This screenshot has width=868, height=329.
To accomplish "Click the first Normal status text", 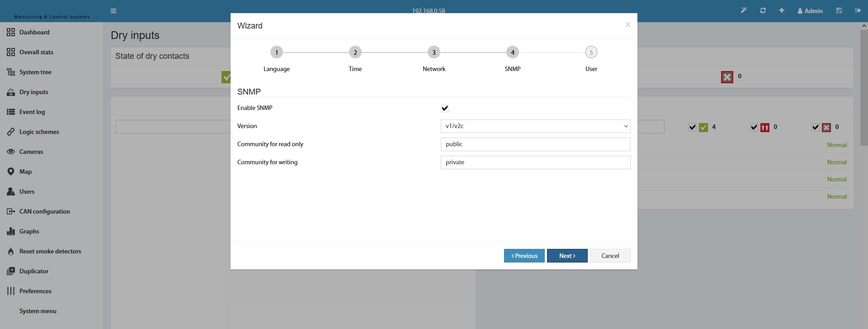I will (x=837, y=145).
